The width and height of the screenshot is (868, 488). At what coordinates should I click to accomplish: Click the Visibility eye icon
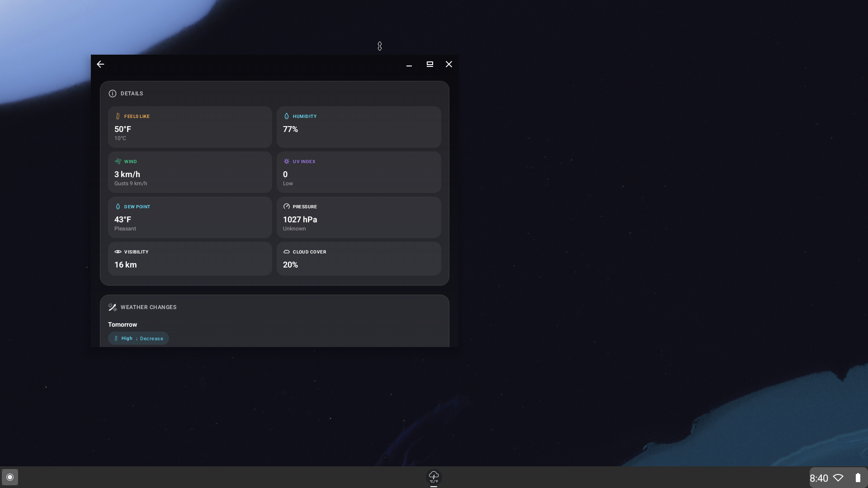click(x=118, y=252)
